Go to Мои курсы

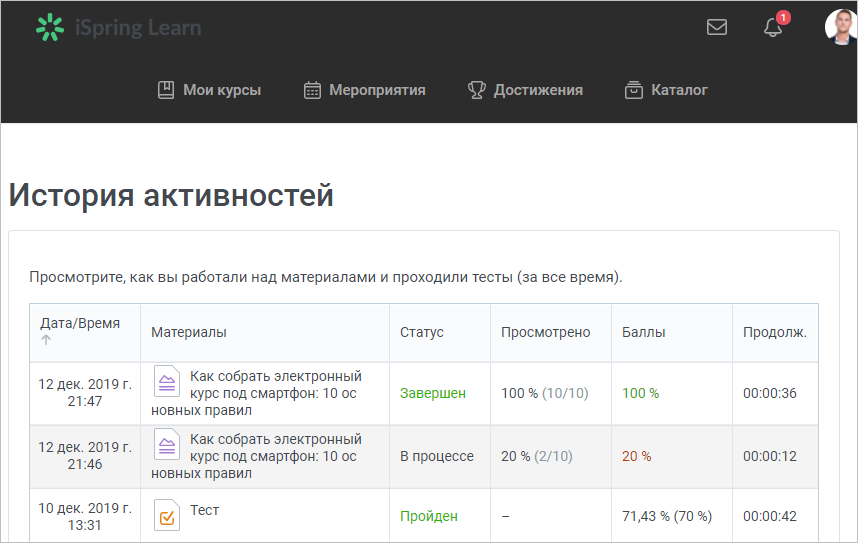click(222, 90)
